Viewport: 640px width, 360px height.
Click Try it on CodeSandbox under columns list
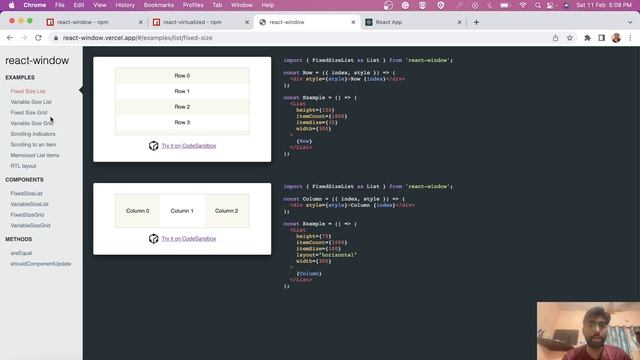point(189,239)
